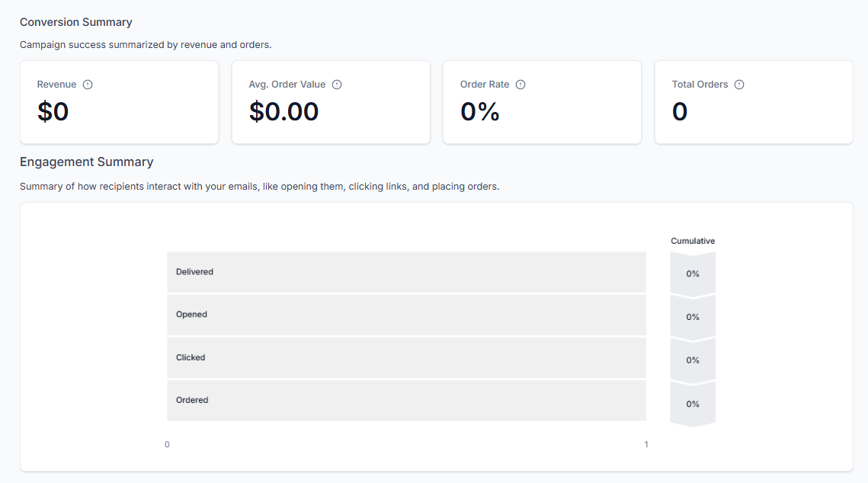The height and width of the screenshot is (483, 868).
Task: Click the Engagement Summary heading
Action: pos(86,162)
